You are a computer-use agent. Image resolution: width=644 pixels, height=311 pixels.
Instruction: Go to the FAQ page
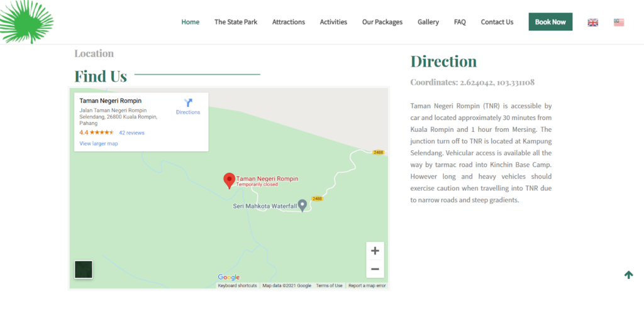click(x=460, y=22)
